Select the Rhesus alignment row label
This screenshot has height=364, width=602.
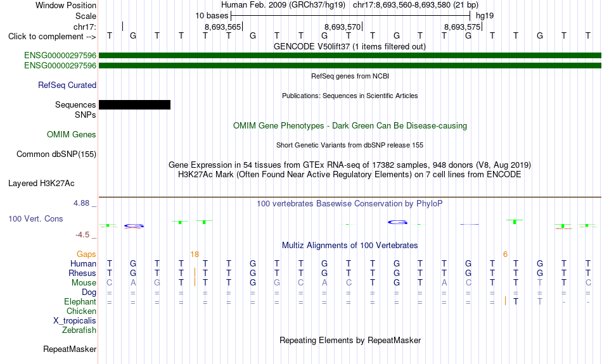(x=82, y=273)
